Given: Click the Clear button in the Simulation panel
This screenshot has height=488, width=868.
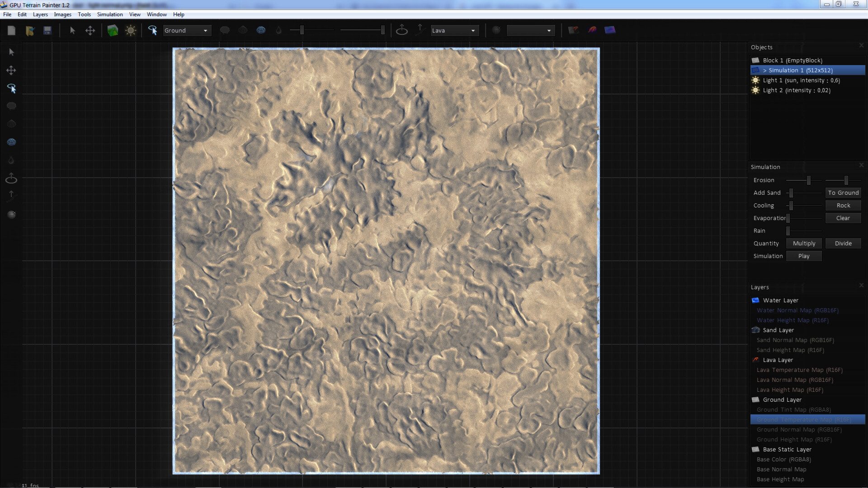Looking at the screenshot, I should click(843, 218).
